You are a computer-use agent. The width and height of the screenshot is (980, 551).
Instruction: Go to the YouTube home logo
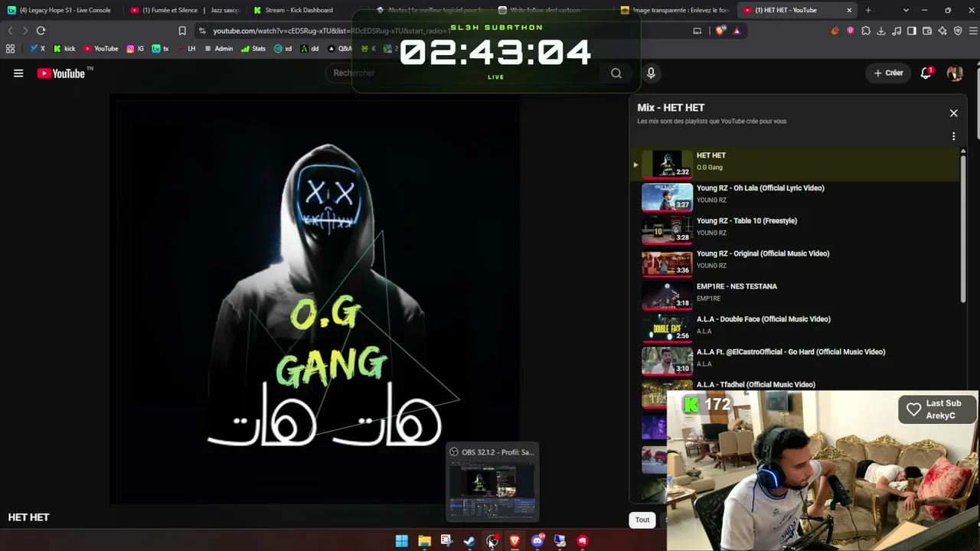(x=61, y=73)
